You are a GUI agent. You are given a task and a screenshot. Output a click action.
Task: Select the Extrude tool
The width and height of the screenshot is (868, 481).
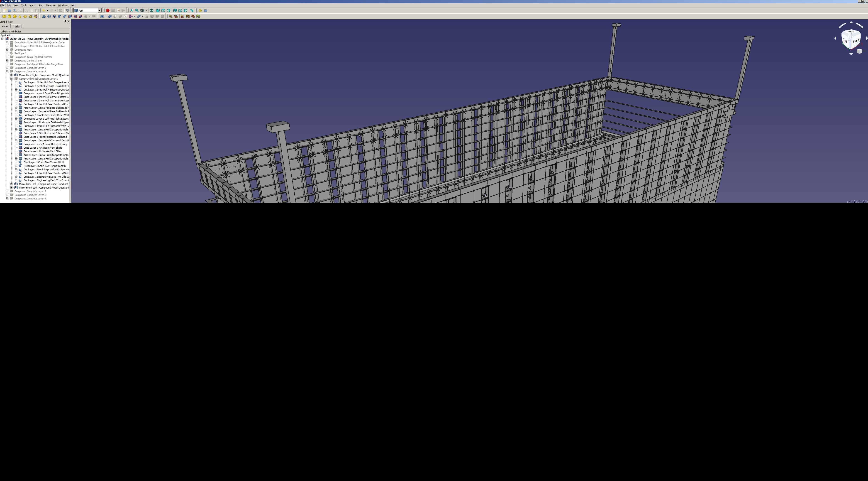pyautogui.click(x=44, y=16)
